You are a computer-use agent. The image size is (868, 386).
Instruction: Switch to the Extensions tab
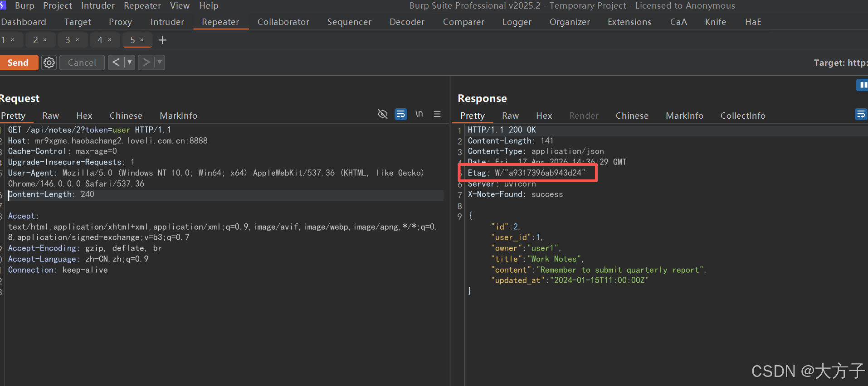click(x=629, y=22)
